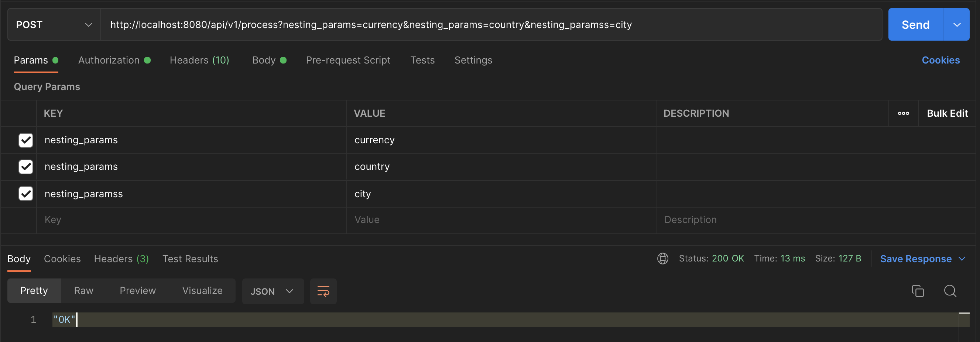Viewport: 980px width, 342px height.
Task: Toggle the response line wrap icon
Action: [323, 291]
